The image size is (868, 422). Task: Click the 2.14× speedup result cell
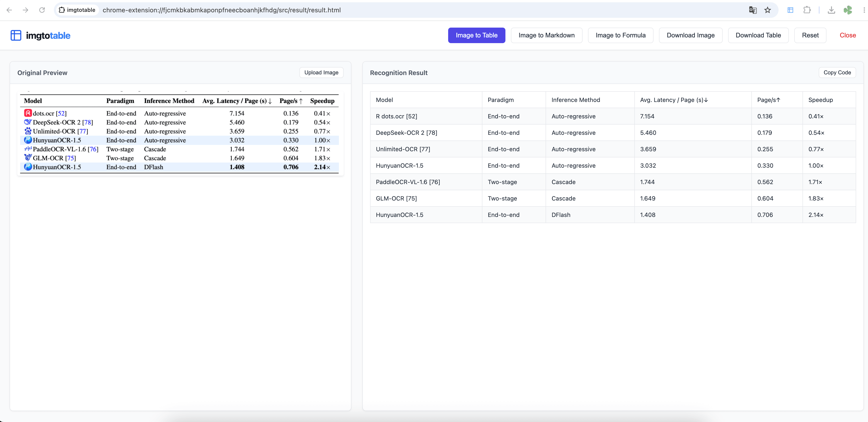(x=829, y=215)
